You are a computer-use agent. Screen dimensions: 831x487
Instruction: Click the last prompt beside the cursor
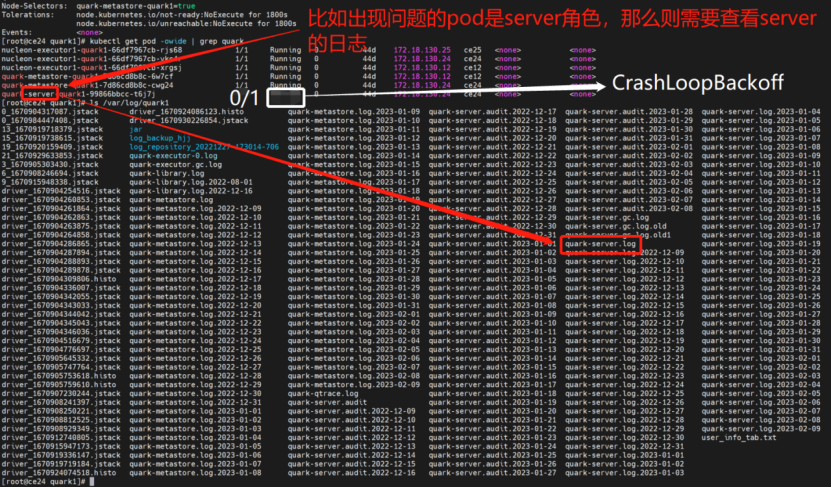click(x=43, y=482)
